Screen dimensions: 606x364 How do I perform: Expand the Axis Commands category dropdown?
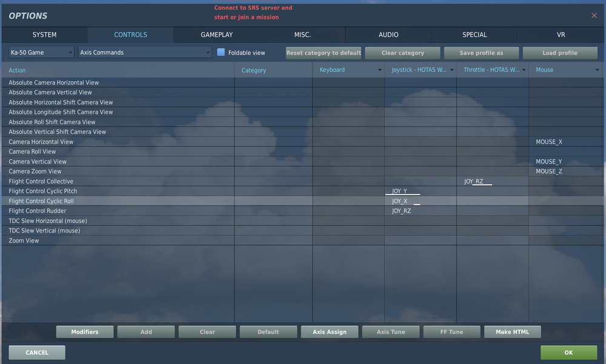pyautogui.click(x=145, y=52)
